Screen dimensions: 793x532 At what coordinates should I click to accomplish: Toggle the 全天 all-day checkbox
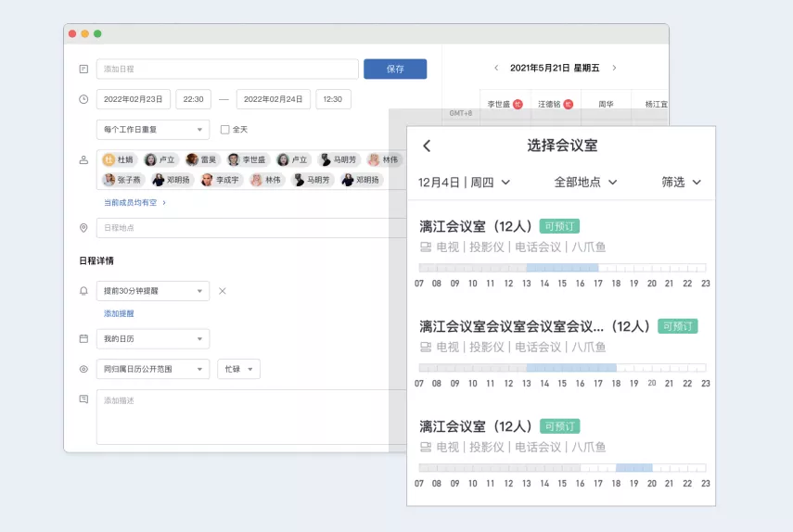225,130
